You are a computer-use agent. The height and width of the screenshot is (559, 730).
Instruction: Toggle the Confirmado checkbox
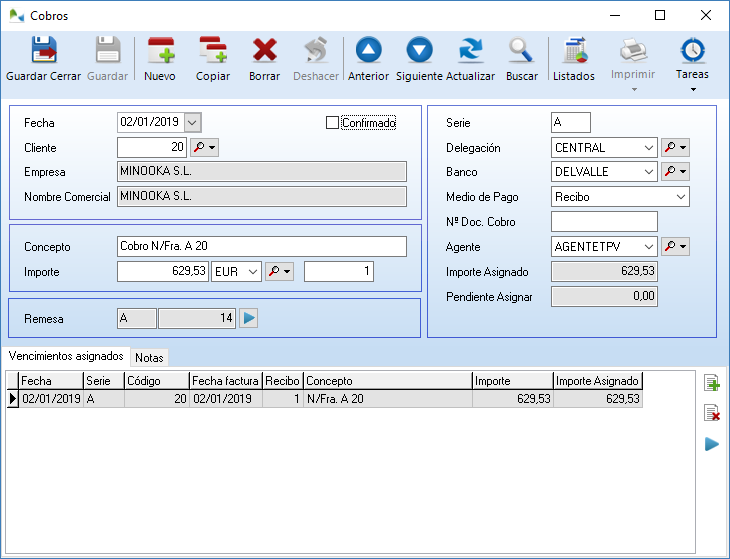coord(333,123)
